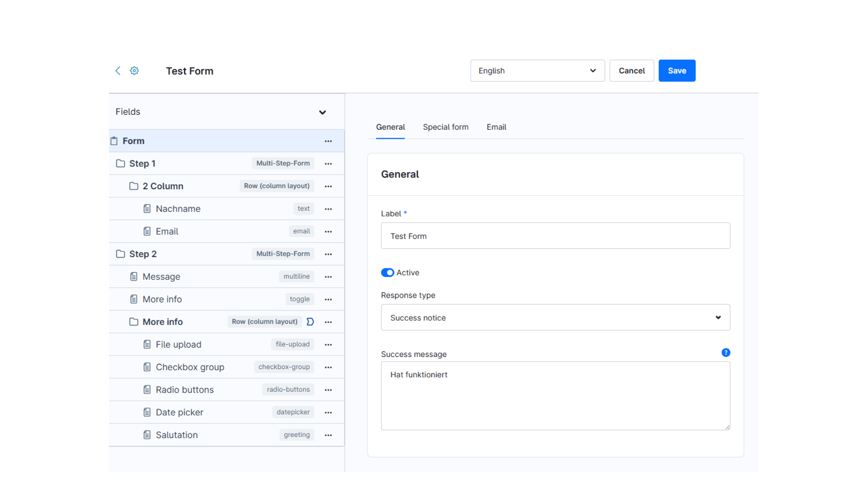Switch to the Special form tab
Image resolution: width=868 pixels, height=488 pixels.
point(445,127)
